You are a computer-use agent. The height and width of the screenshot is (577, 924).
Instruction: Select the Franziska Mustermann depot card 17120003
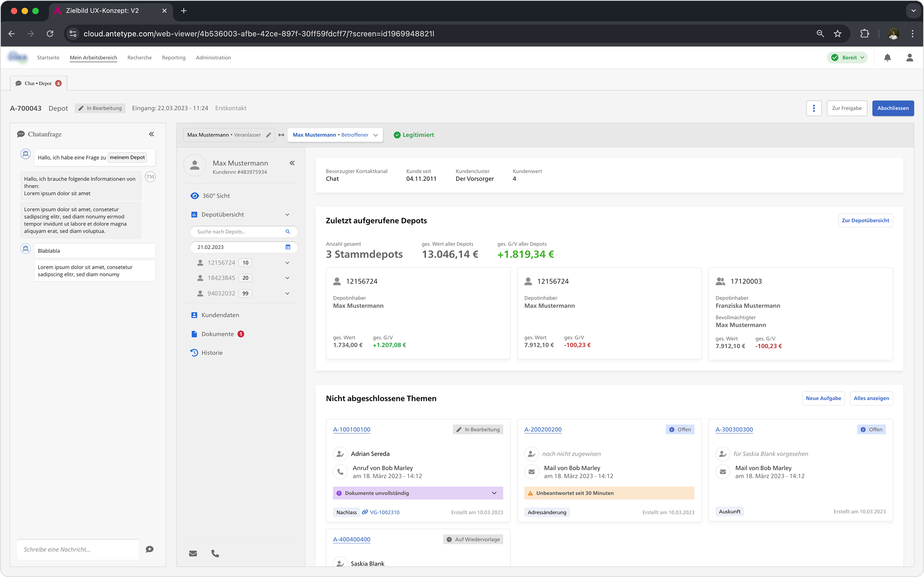(x=800, y=314)
